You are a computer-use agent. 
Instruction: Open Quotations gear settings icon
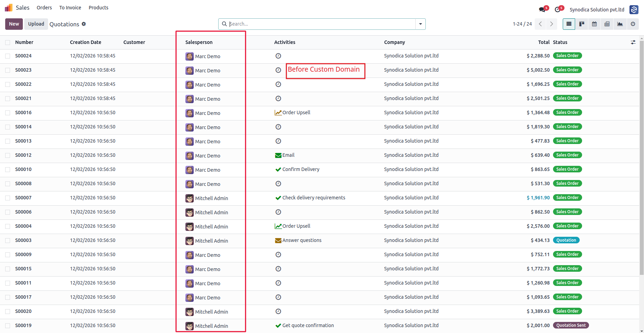pos(84,24)
